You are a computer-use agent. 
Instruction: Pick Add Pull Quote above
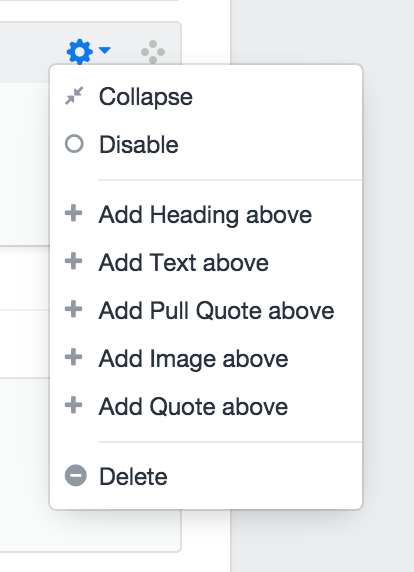click(x=206, y=310)
